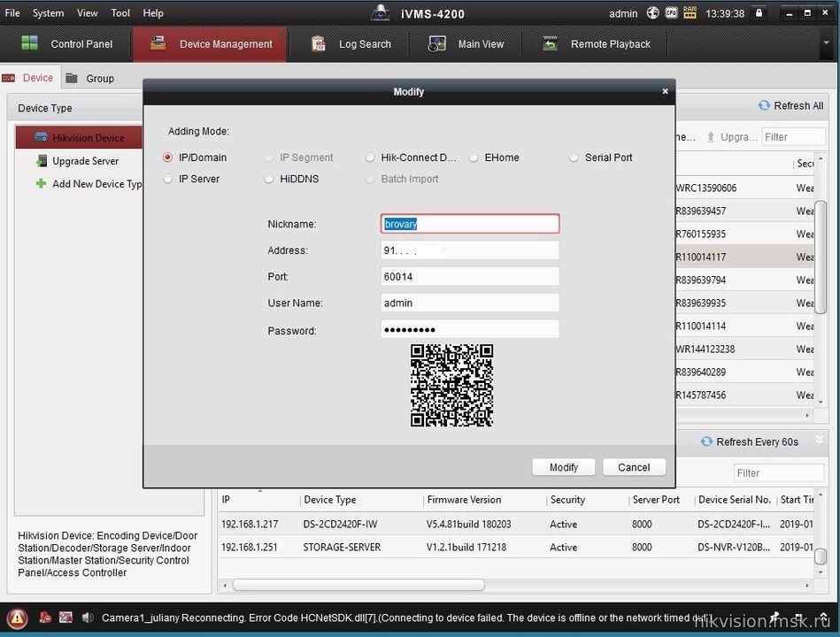840x637 pixels.
Task: Select the IP Server adding mode
Action: pos(167,179)
